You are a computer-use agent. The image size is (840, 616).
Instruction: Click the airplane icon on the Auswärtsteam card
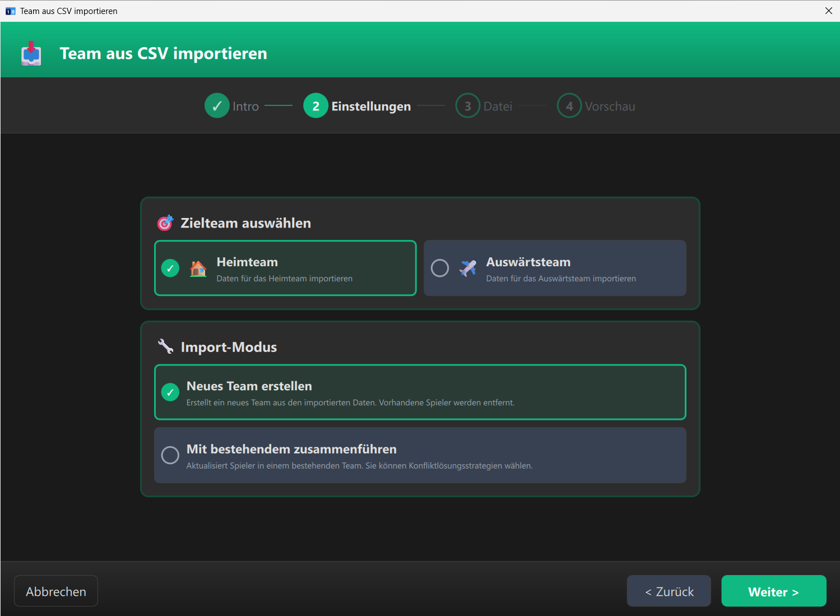click(468, 268)
